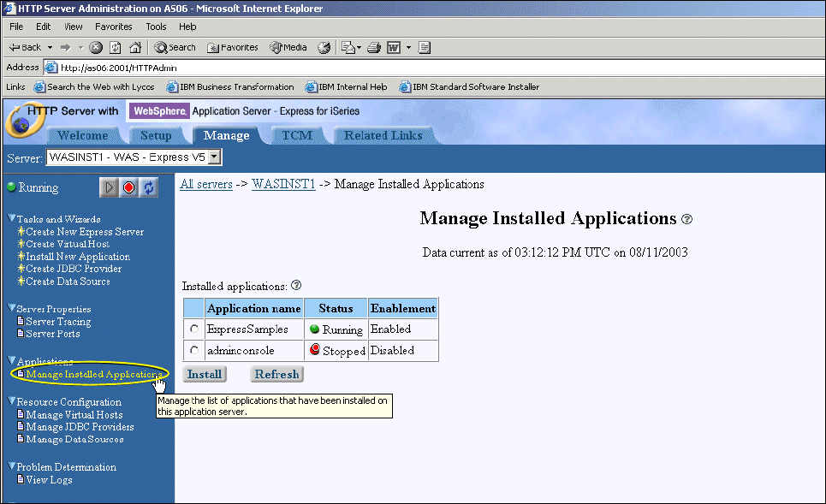This screenshot has height=504, width=826.
Task: Restart the server with the refresh icon
Action: tap(146, 187)
